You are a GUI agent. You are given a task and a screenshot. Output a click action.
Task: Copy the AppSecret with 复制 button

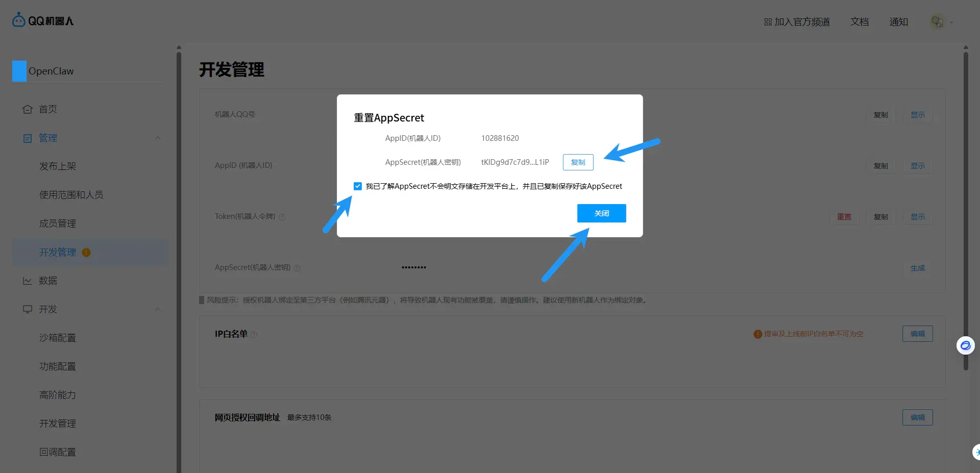pos(578,162)
